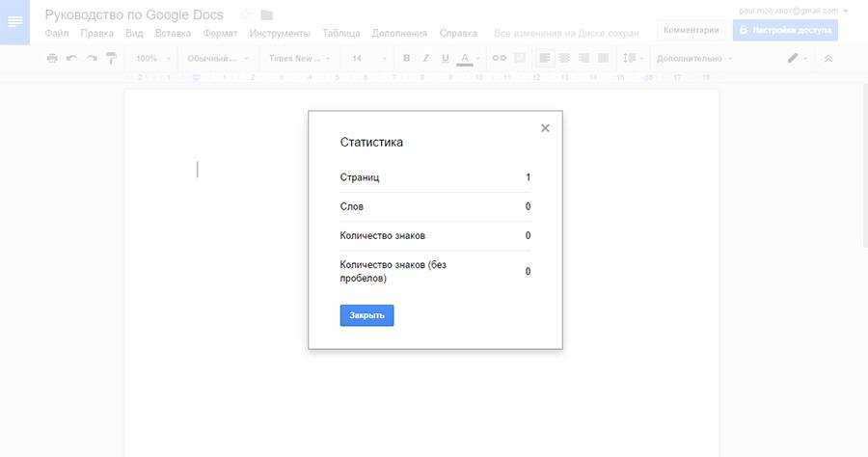Image resolution: width=868 pixels, height=457 pixels.
Task: Click the blue Закрыть button
Action: click(366, 315)
